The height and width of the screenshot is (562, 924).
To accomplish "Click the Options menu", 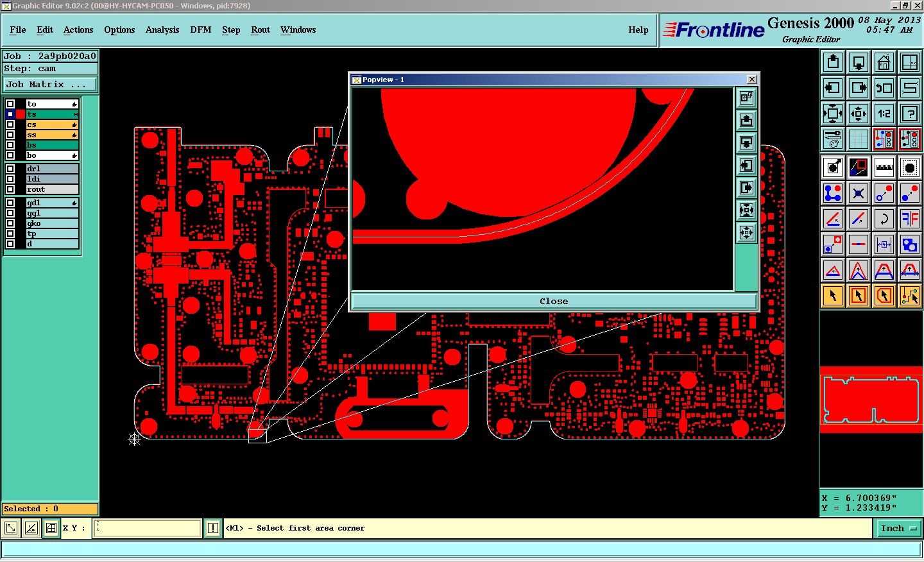I will point(119,30).
